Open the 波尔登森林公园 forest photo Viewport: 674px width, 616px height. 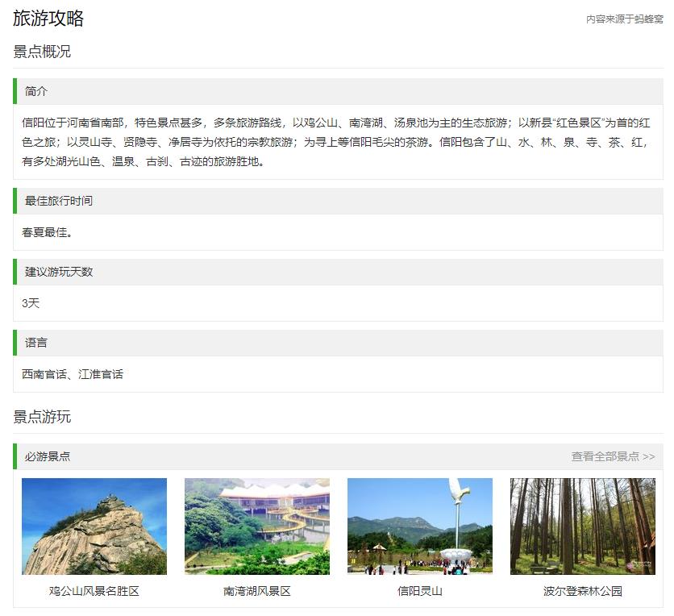[583, 527]
